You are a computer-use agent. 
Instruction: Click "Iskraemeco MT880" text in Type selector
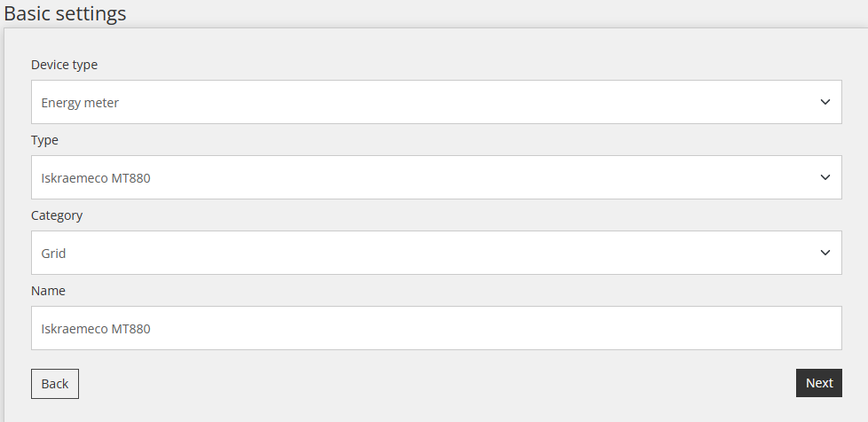tap(96, 178)
